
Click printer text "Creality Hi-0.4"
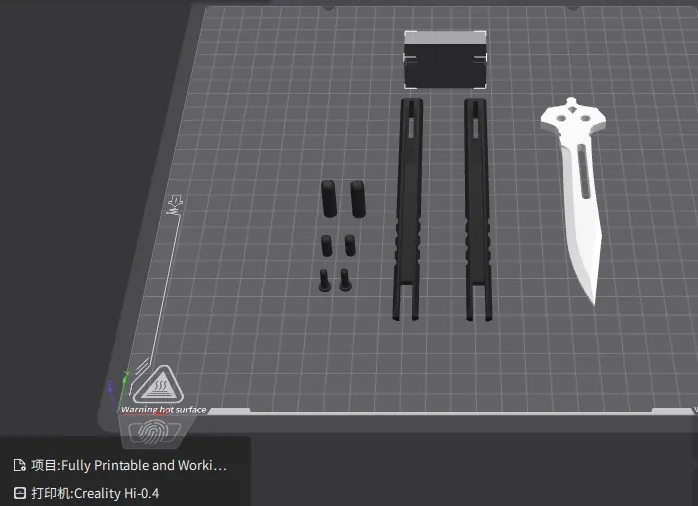pos(117,493)
